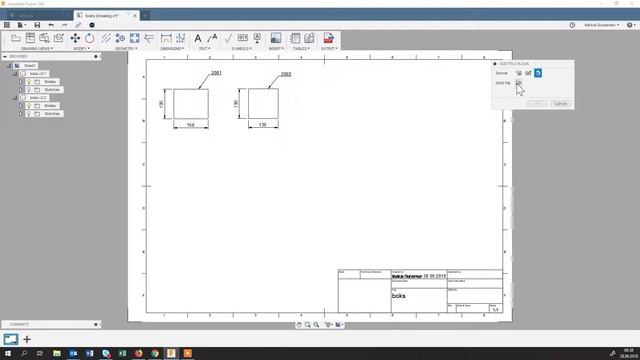Select the Surface Texture symbol tool
The height and width of the screenshot is (360, 640).
coord(228,38)
